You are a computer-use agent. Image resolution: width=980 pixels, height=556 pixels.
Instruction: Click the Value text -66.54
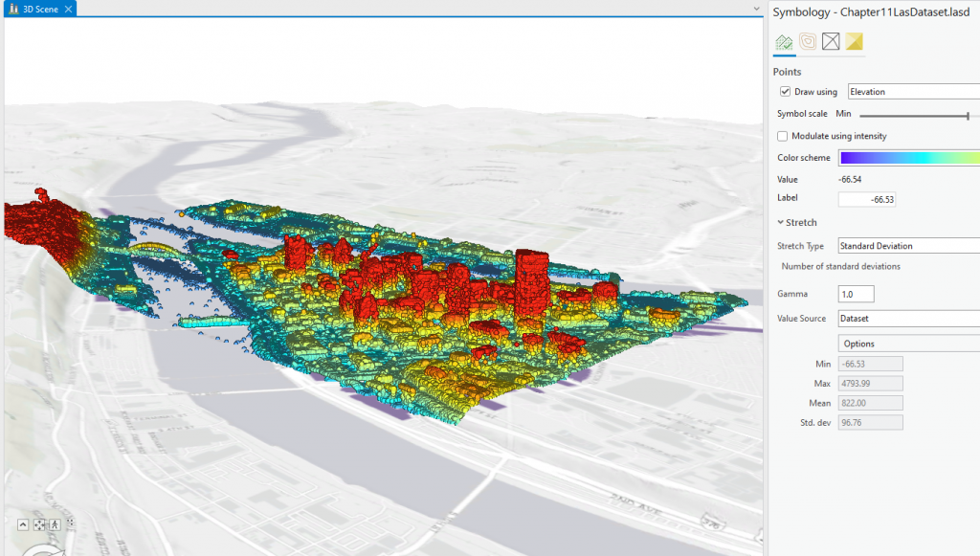coord(851,179)
